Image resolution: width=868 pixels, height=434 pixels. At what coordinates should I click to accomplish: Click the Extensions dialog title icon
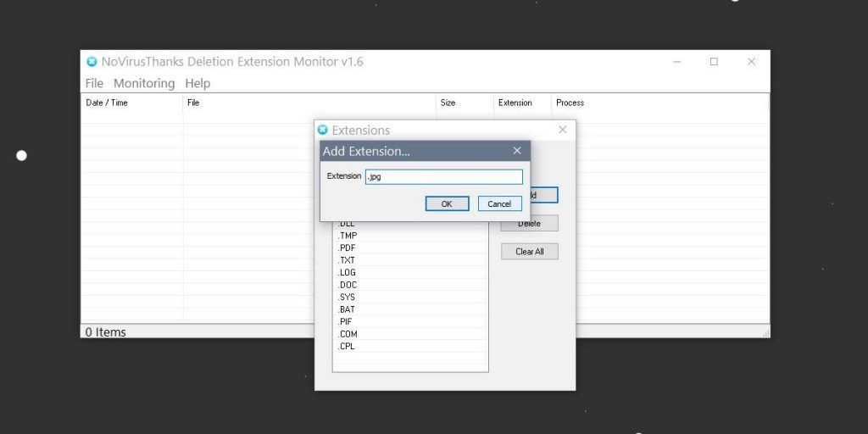(322, 130)
